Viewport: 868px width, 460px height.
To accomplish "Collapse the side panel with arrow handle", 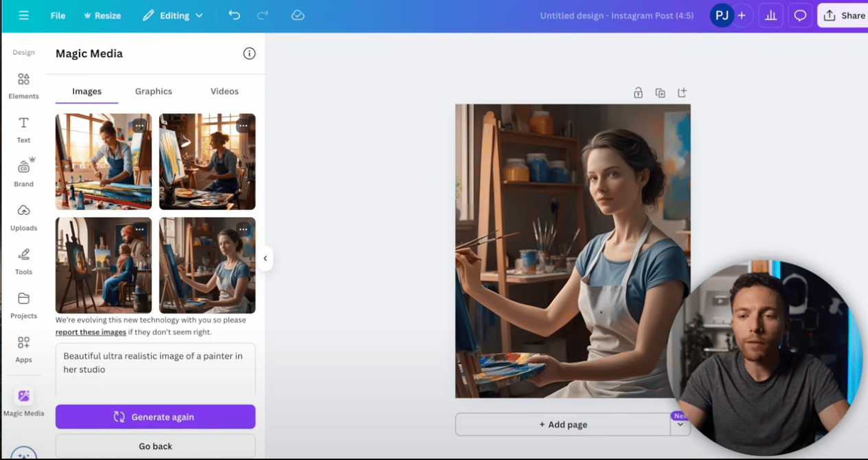I will click(x=265, y=259).
